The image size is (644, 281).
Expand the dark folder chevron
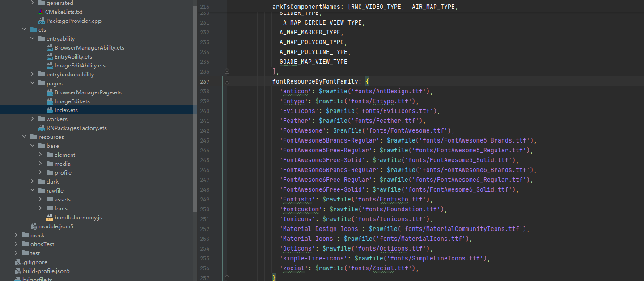[32, 182]
